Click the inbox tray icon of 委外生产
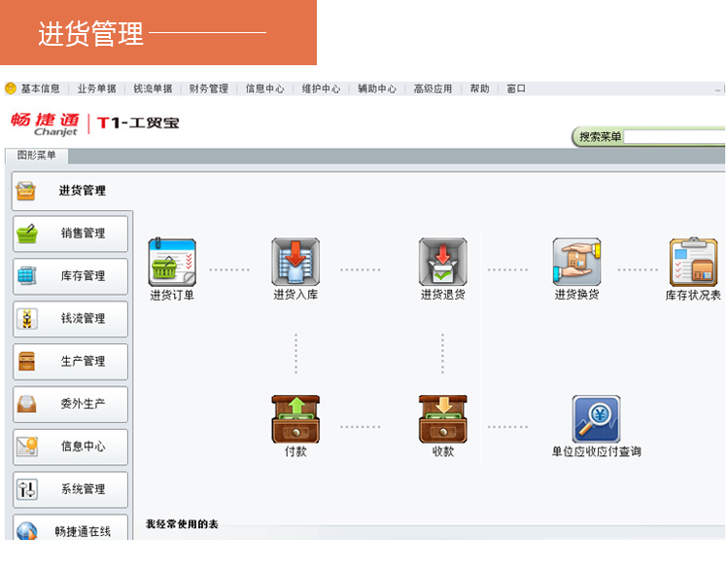This screenshot has height=571, width=728. pyautogui.click(x=26, y=404)
